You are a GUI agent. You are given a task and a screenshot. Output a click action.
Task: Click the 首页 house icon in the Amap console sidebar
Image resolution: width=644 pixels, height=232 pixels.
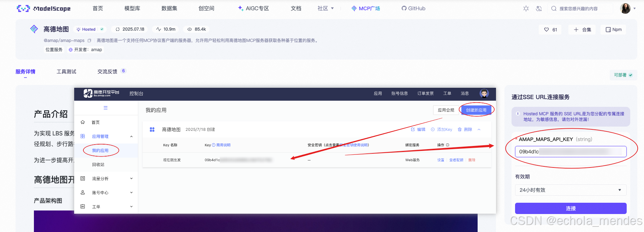(x=83, y=122)
